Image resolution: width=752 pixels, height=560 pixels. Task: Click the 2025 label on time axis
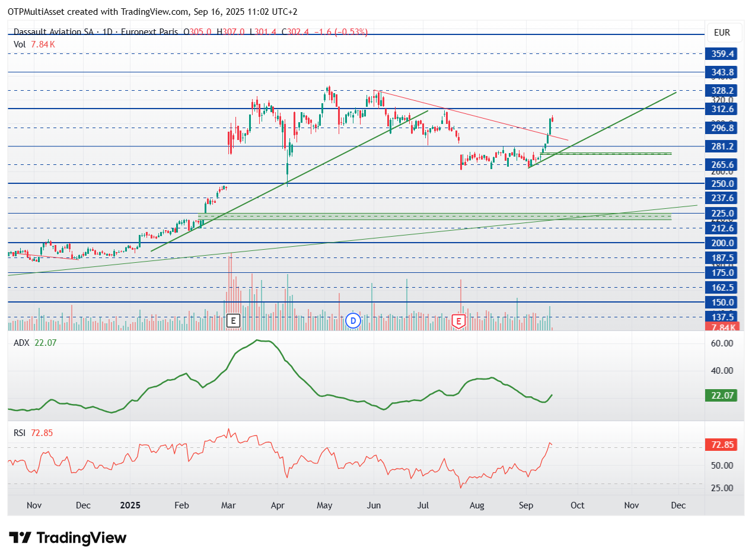pos(129,505)
